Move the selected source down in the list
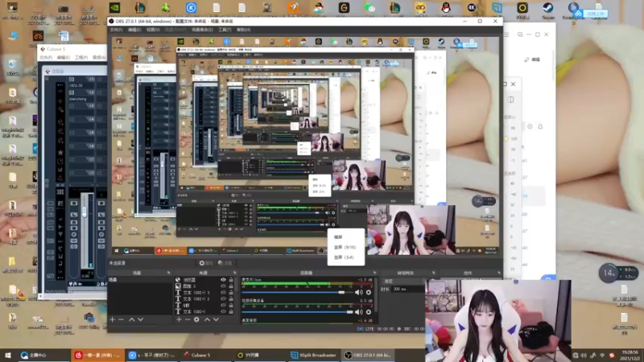The image size is (644, 362). (x=216, y=319)
